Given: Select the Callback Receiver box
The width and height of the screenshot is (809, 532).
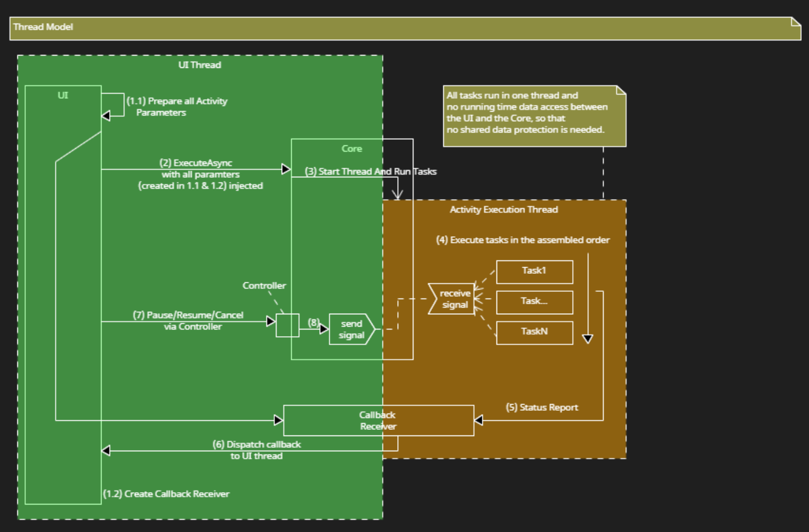Looking at the screenshot, I should pyautogui.click(x=379, y=420).
